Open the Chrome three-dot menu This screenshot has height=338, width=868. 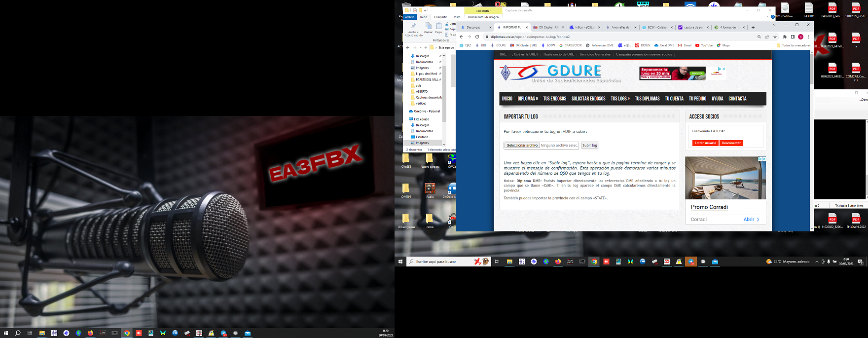[x=808, y=37]
